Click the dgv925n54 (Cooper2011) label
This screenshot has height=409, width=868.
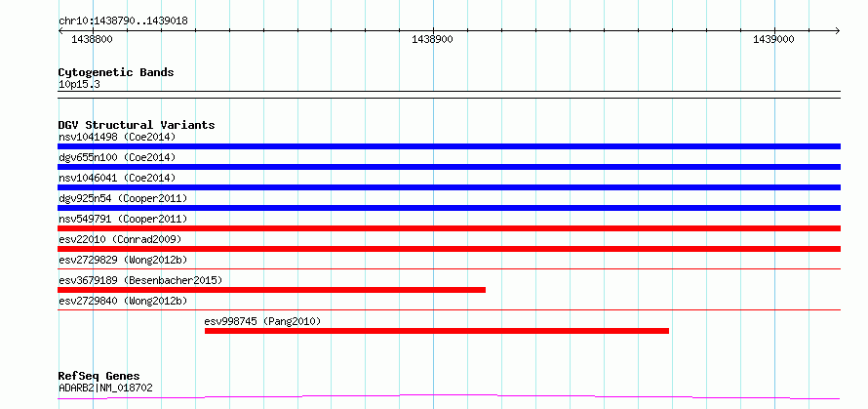[x=123, y=198]
